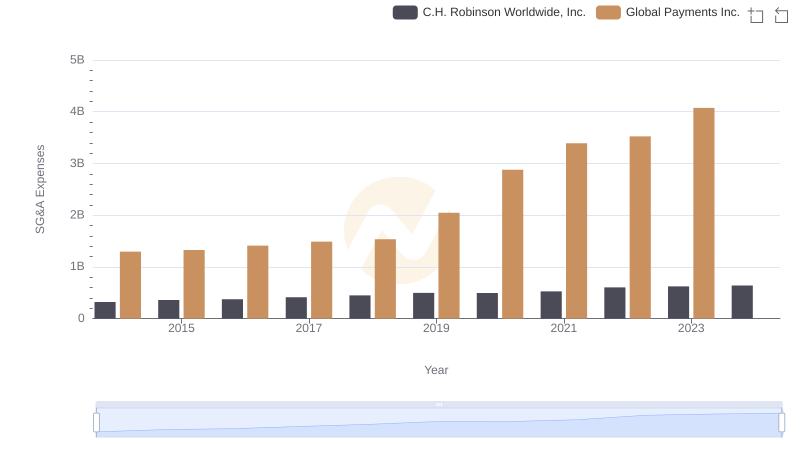The height and width of the screenshot is (461, 800).
Task: Click the Year axis title
Action: 436,370
